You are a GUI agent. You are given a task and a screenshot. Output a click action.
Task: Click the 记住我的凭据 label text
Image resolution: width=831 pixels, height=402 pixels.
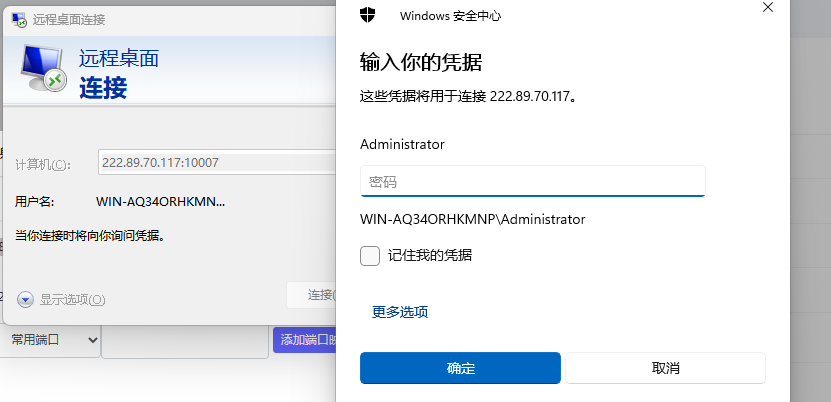tap(430, 255)
